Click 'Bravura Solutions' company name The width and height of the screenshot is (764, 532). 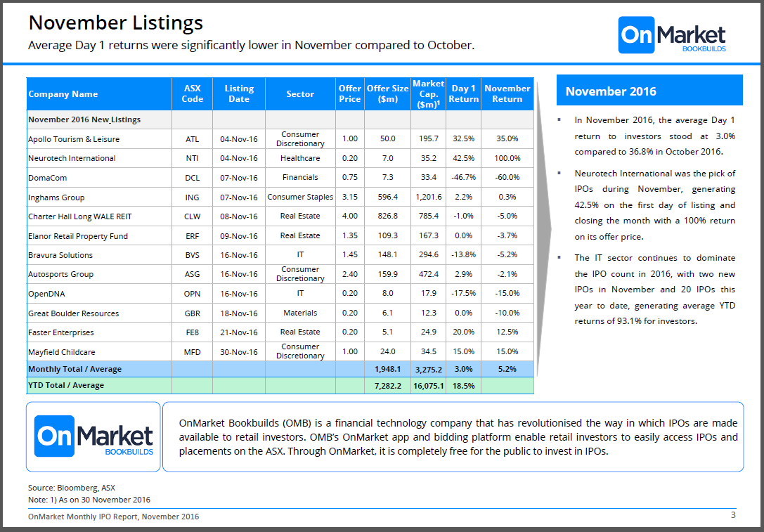pyautogui.click(x=60, y=255)
